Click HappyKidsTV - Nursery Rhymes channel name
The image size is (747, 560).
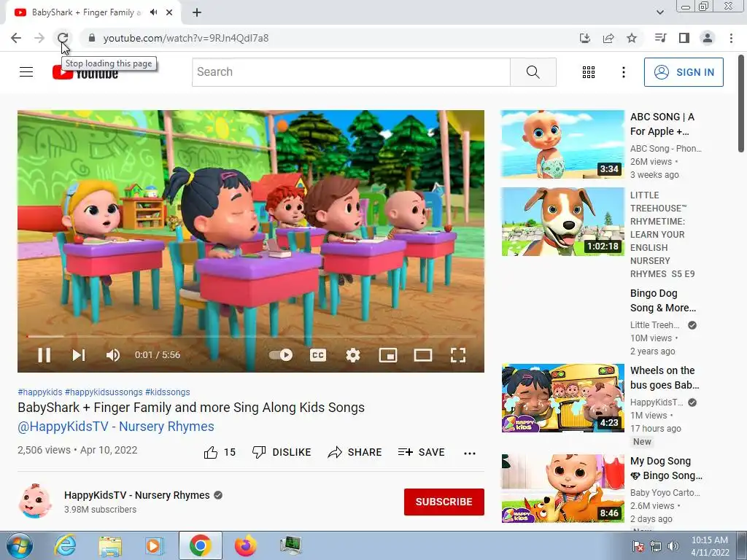point(136,495)
